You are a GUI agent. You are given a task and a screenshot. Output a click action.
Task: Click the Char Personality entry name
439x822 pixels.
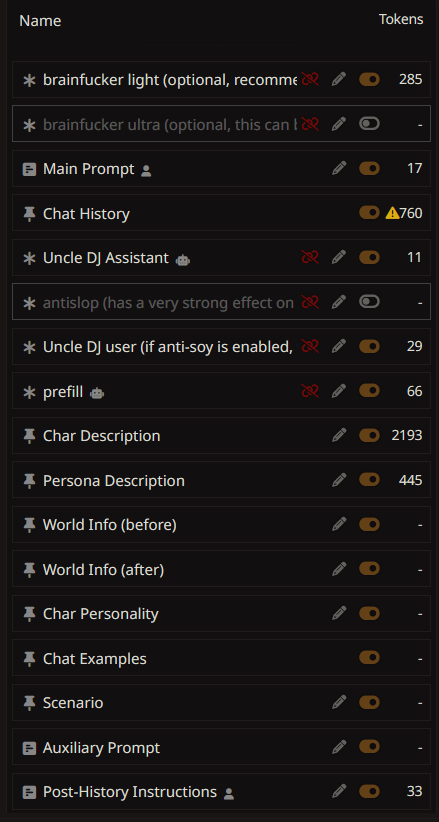101,613
